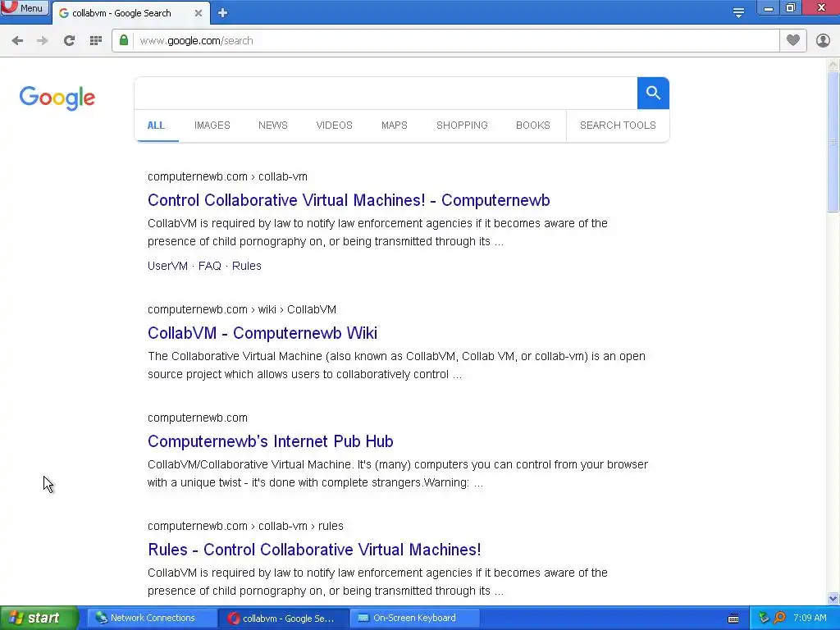The image size is (840, 630).
Task: Open CollabVM - Computernewb Wiki result
Action: [262, 333]
